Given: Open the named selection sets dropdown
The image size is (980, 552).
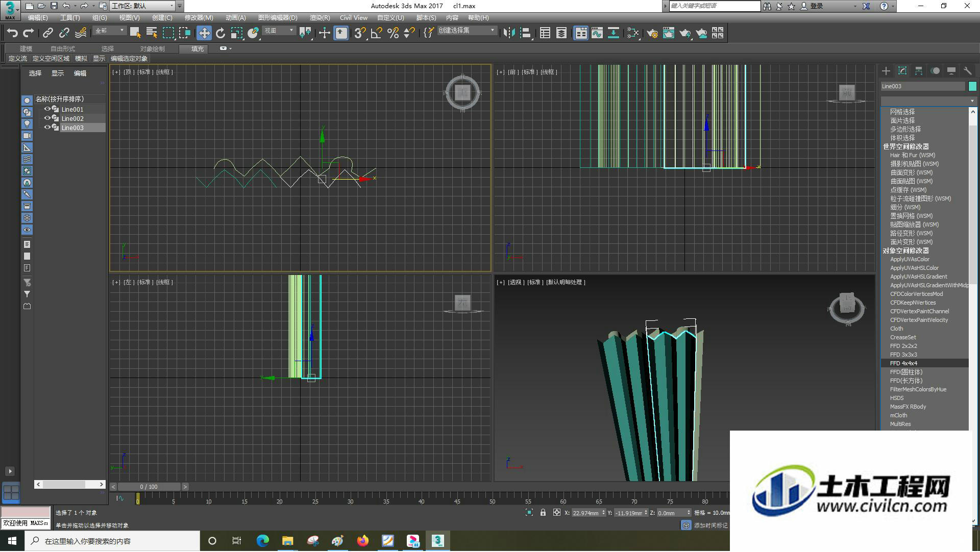Looking at the screenshot, I should pyautogui.click(x=467, y=31).
